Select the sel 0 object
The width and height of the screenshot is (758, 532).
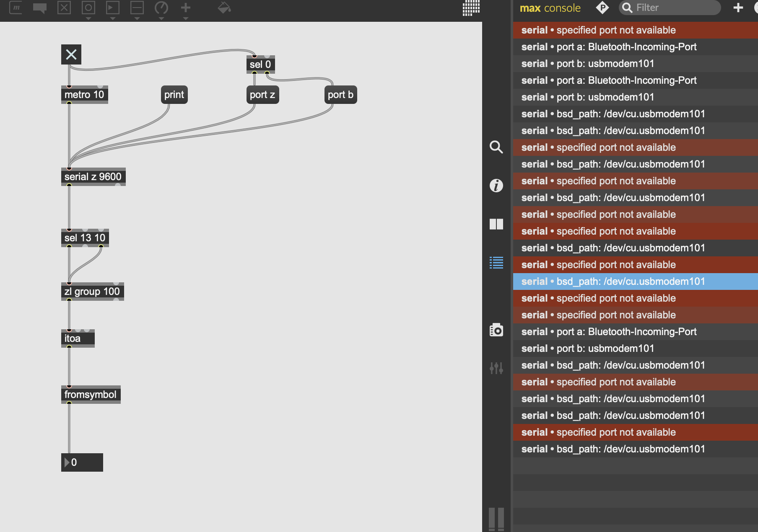[x=260, y=65]
